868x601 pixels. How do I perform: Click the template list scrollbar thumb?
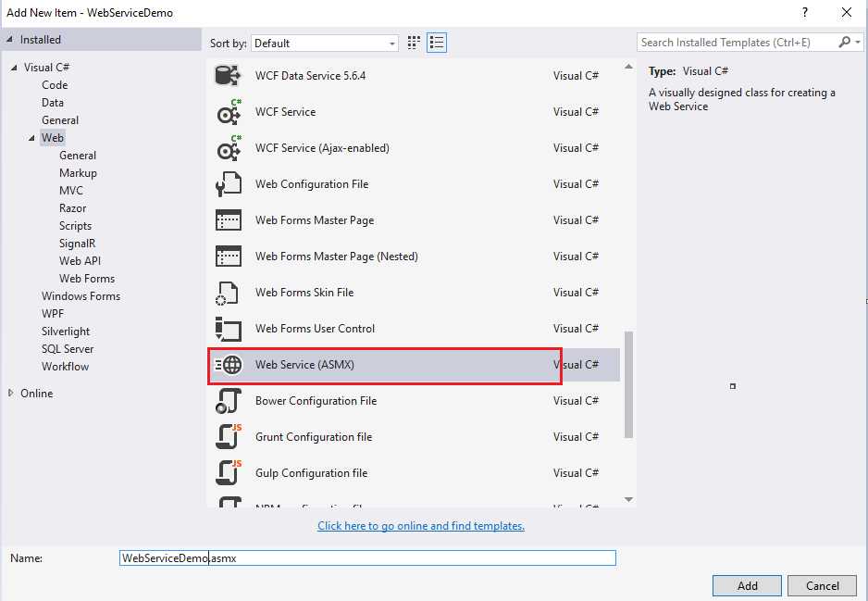click(628, 385)
